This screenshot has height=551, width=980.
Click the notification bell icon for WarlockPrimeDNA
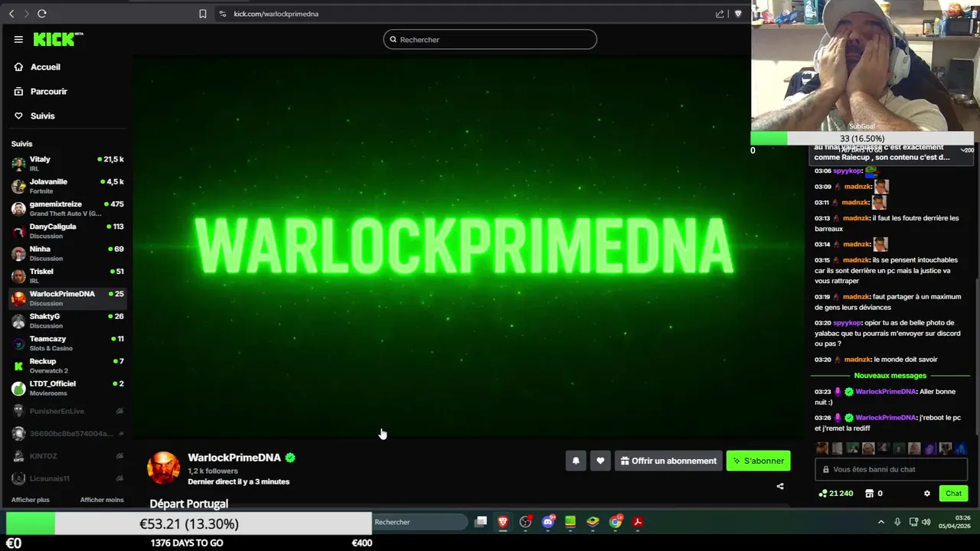point(576,461)
